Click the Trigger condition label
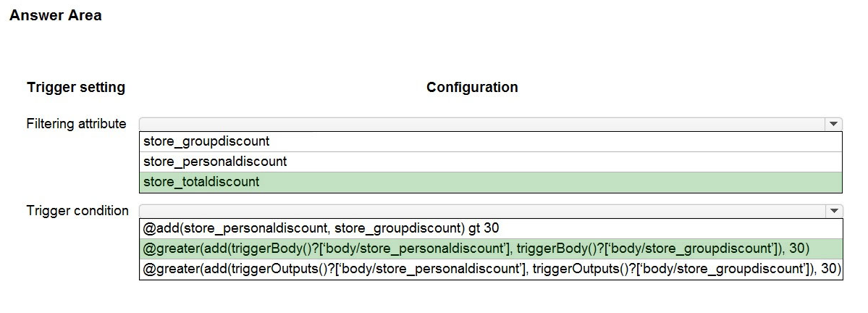The width and height of the screenshot is (868, 313). click(x=77, y=211)
